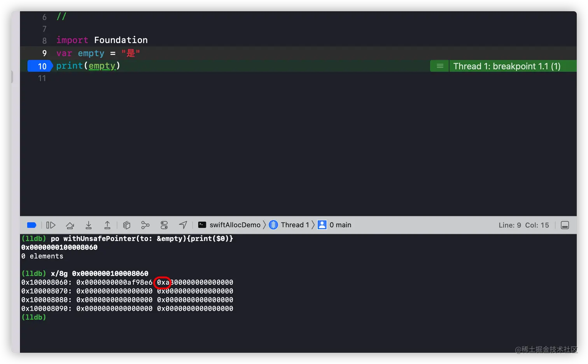
Task: Click the comment slashes on line 6
Action: point(61,16)
